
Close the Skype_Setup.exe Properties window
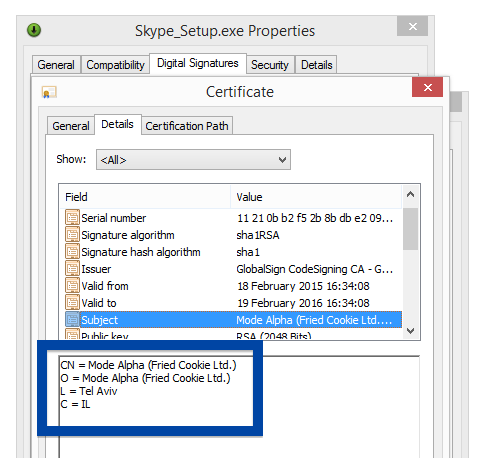[413, 26]
